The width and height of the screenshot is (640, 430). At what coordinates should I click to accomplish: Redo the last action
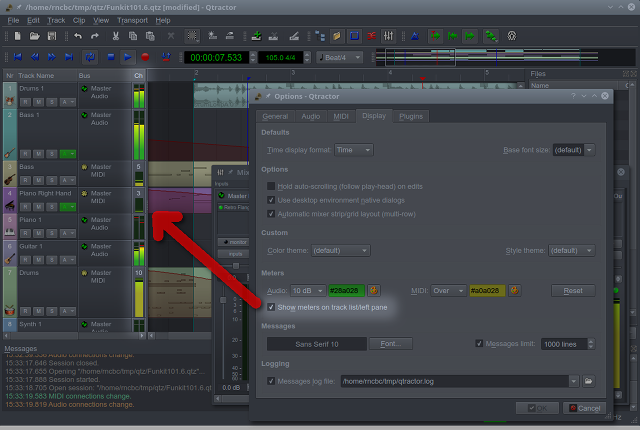pyautogui.click(x=95, y=36)
